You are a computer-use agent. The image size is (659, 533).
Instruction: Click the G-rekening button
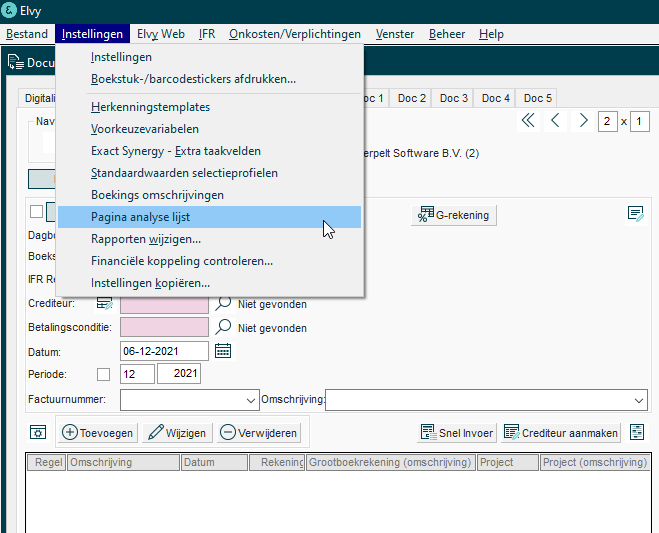(x=454, y=215)
